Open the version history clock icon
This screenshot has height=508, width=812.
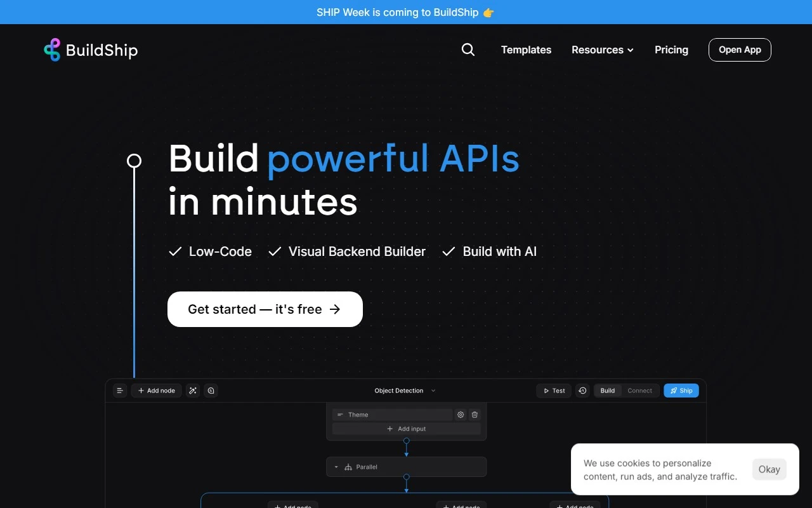pyautogui.click(x=582, y=391)
